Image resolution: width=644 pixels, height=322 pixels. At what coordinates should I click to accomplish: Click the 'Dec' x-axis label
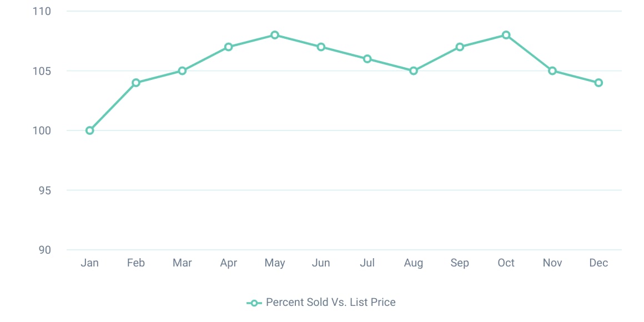click(598, 263)
